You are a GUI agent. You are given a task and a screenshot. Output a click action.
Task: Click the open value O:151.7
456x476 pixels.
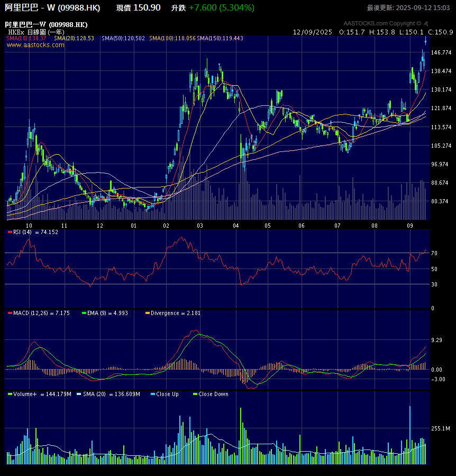click(x=352, y=32)
